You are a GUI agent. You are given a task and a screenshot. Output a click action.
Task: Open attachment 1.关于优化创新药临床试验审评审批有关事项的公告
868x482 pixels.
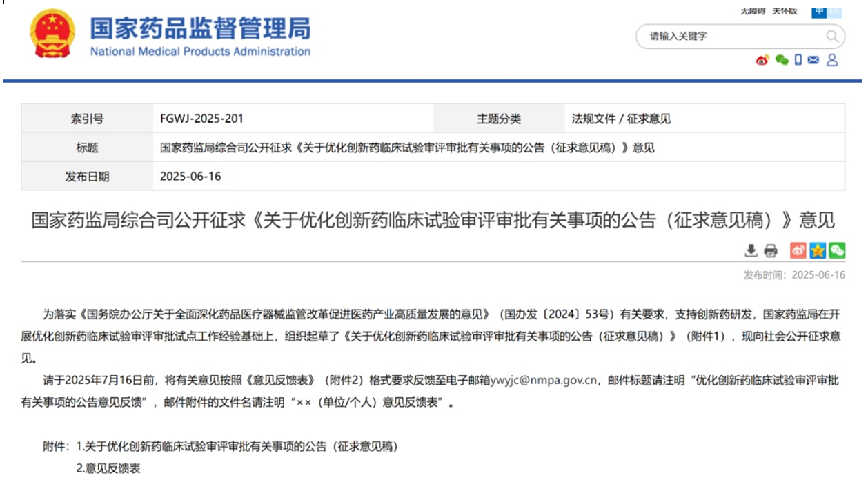pyautogui.click(x=237, y=446)
